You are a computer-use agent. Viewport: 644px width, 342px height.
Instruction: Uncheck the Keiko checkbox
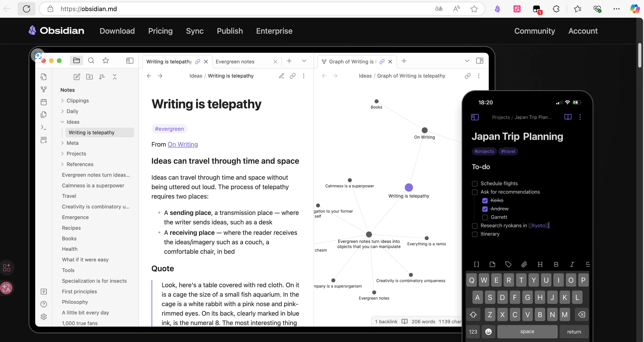click(x=485, y=200)
